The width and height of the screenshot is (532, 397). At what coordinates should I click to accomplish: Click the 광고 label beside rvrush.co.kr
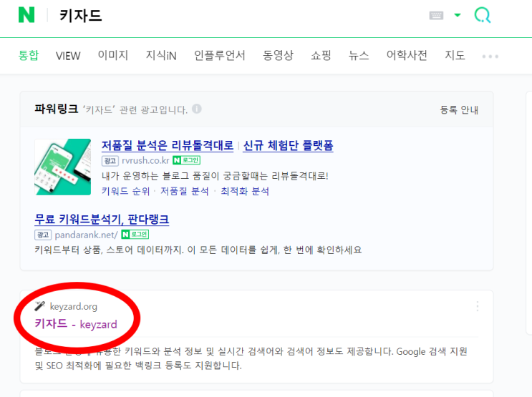pyautogui.click(x=110, y=161)
